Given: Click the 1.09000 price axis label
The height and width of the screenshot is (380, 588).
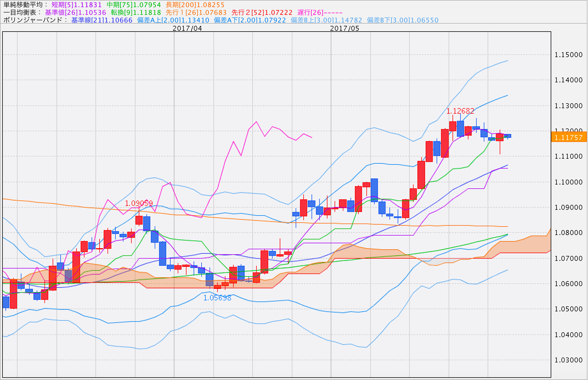Looking at the screenshot, I should (x=569, y=207).
